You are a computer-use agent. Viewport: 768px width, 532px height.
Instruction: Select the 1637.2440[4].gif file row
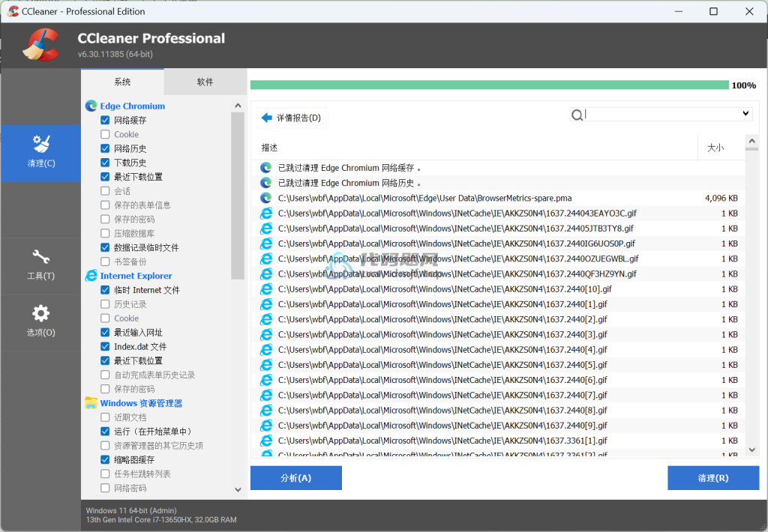pos(498,350)
